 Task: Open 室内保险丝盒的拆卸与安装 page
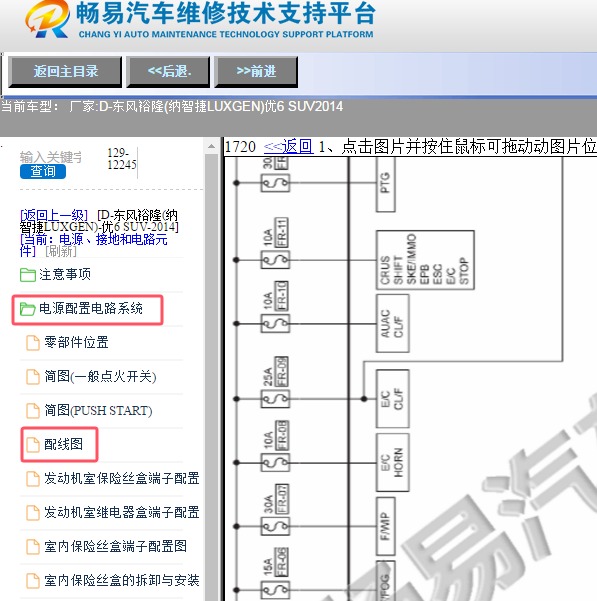pyautogui.click(x=121, y=580)
